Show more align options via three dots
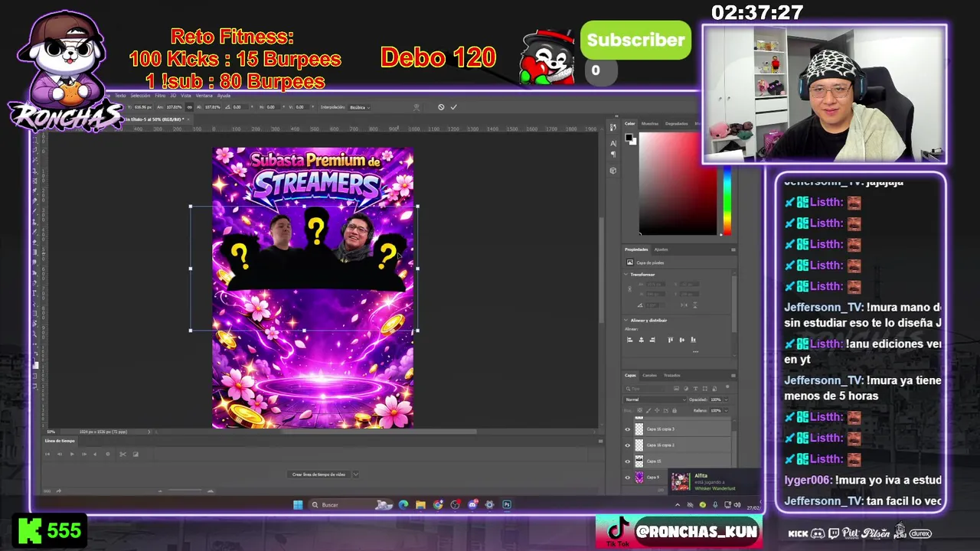 (695, 352)
